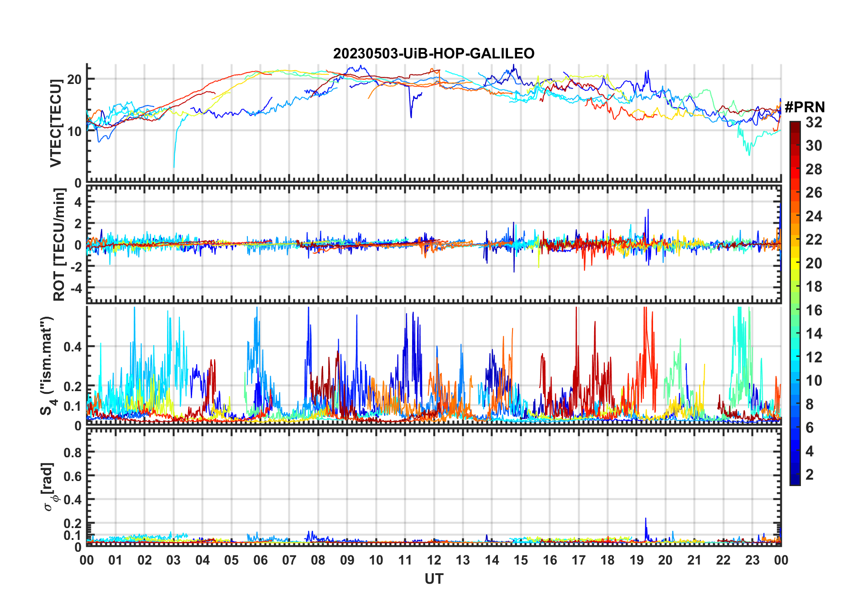Click the VTEC[TECU] y-axis label
Viewport: 868px width, 607px height.
(x=56, y=123)
